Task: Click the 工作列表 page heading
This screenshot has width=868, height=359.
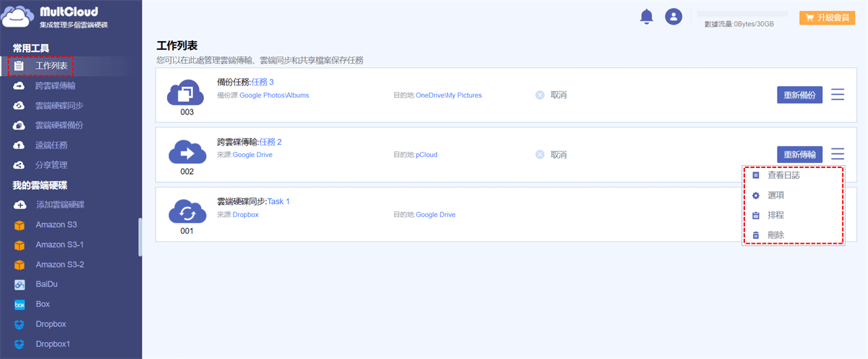Action: [x=177, y=45]
